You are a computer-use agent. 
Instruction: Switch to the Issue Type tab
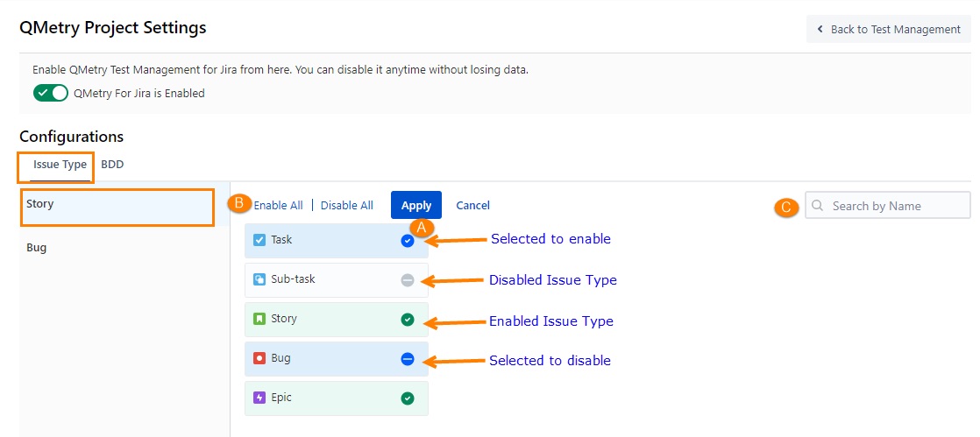click(60, 165)
